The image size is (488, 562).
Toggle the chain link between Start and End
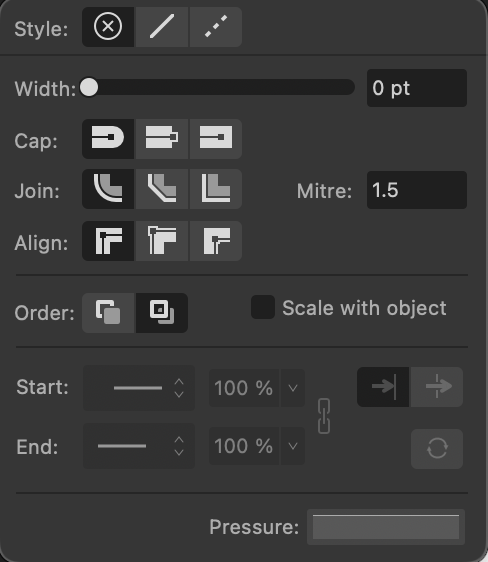324,416
